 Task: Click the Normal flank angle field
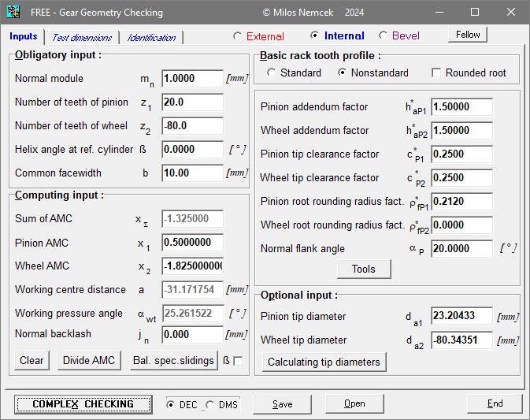(461, 249)
